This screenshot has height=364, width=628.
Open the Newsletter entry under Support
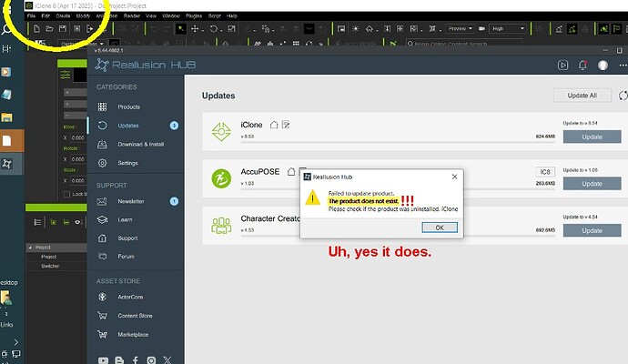[x=130, y=201]
